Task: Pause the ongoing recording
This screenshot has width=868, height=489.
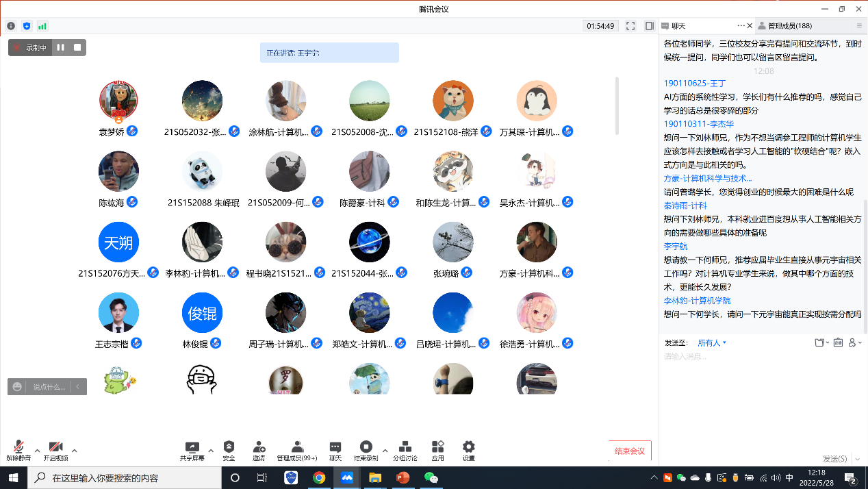Action: click(x=61, y=47)
